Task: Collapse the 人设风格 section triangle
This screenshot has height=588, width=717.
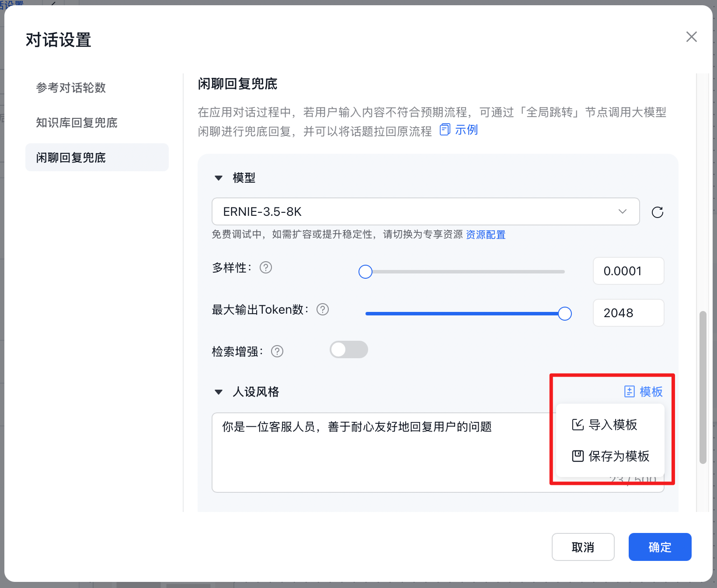Action: point(219,392)
